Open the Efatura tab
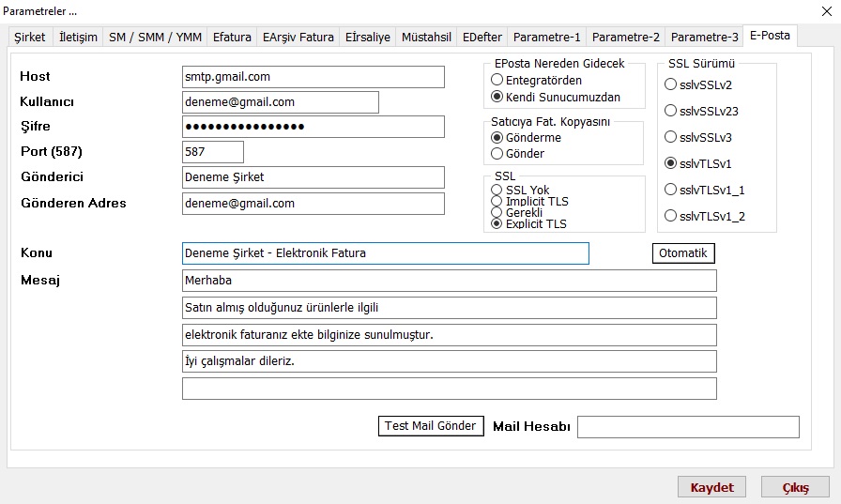Image resolution: width=841 pixels, height=504 pixels. 232,38
